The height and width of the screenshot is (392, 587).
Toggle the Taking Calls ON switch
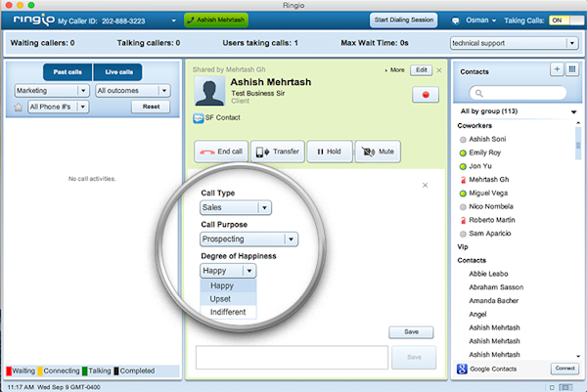pyautogui.click(x=566, y=21)
